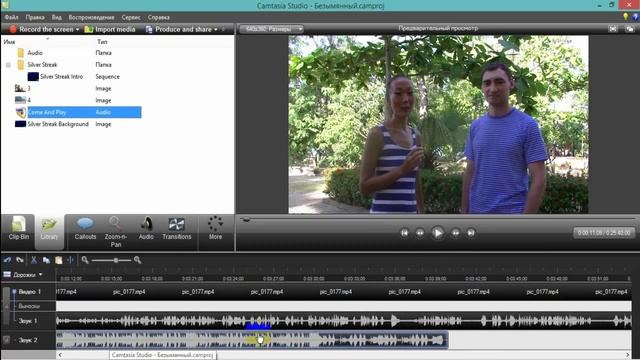640x360 pixels.
Task: Click the Звук 2 audio clip
Action: 252,340
